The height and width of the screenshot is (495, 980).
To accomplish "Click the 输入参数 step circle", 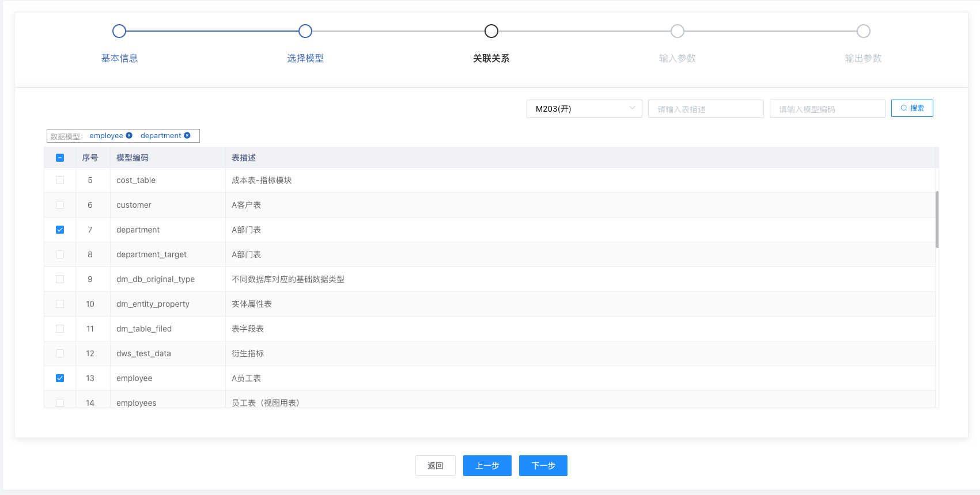I will point(678,31).
